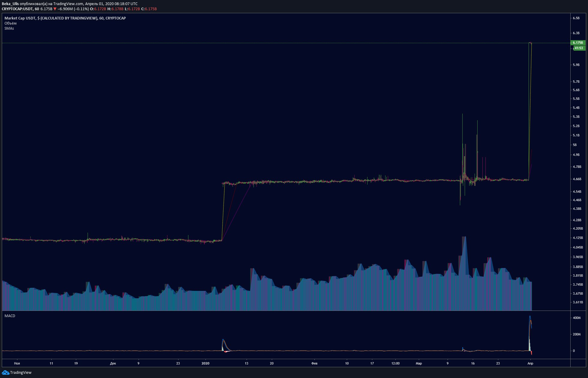This screenshot has height=378, width=588.
Task: Click the Фев date on the time axis
Action: point(314,364)
